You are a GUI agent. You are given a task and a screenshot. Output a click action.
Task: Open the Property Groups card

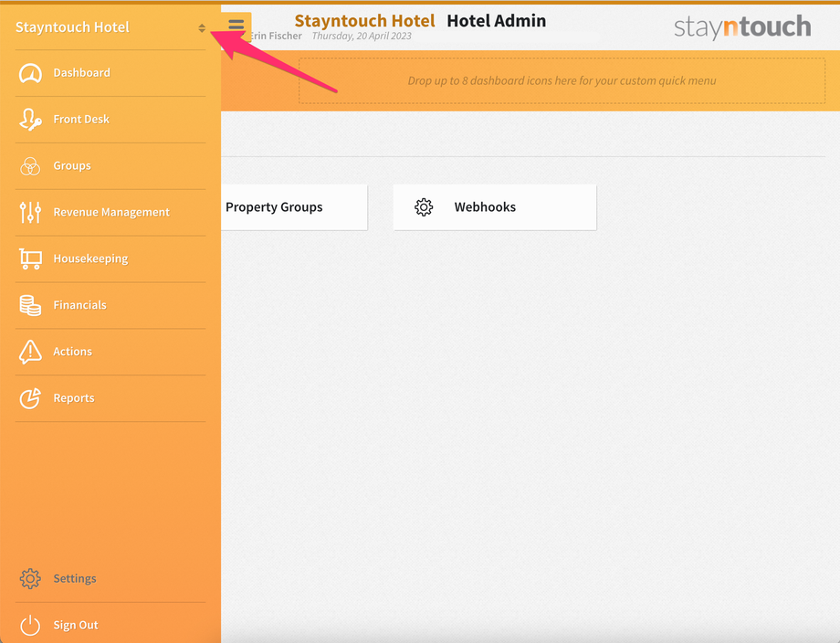(x=294, y=207)
